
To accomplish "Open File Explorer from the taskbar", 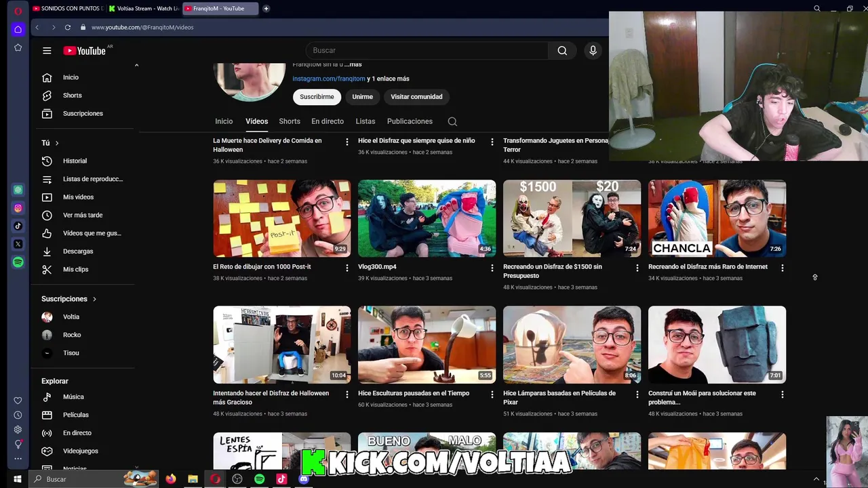I will tap(193, 479).
